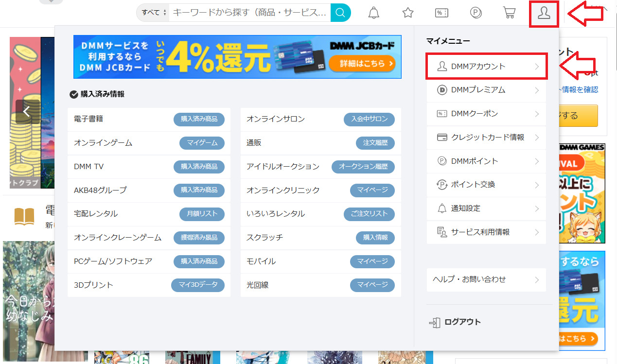This screenshot has height=364, width=617.
Task: Click the DMM Premium badge icon
Action: [x=442, y=90]
